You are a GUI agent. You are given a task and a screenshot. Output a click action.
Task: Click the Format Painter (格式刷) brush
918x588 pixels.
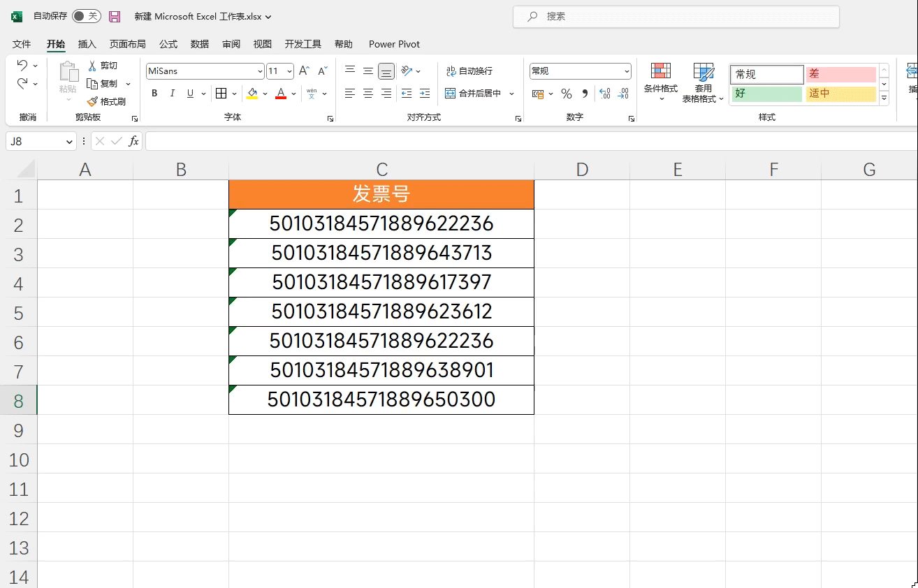(92, 101)
